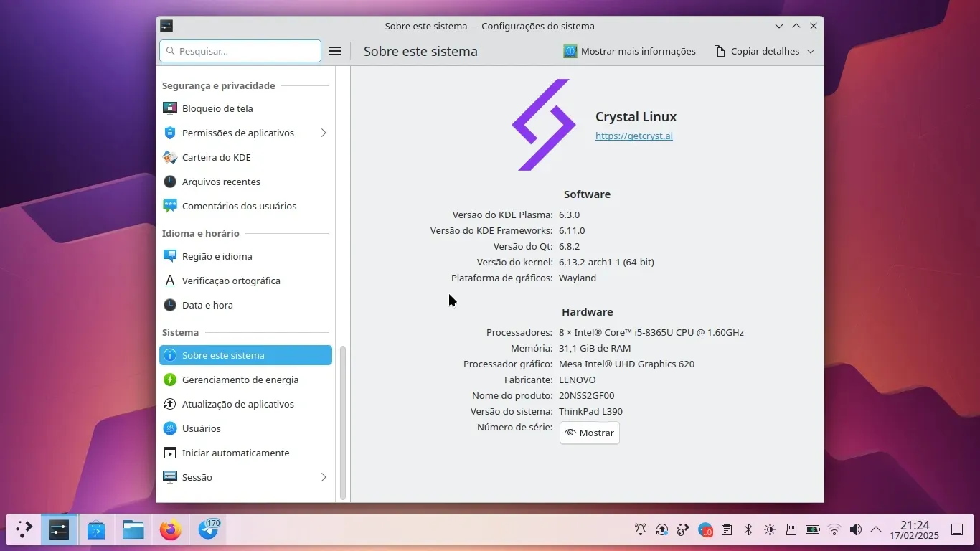Click the sidebar vertical scrollbar
This screenshot has width=980, height=551.
click(x=342, y=422)
